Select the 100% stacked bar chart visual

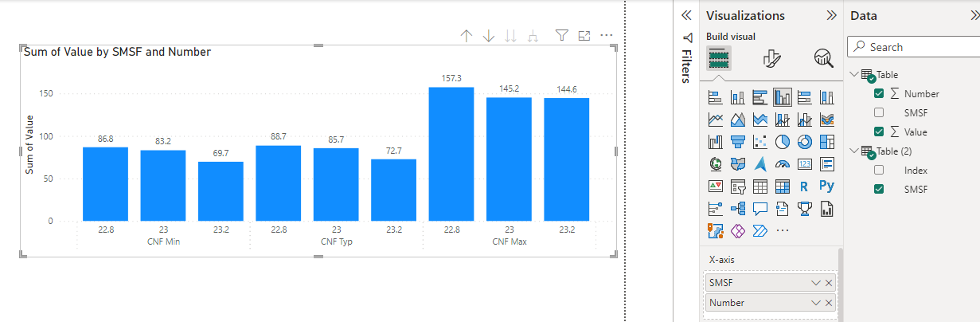pyautogui.click(x=804, y=97)
